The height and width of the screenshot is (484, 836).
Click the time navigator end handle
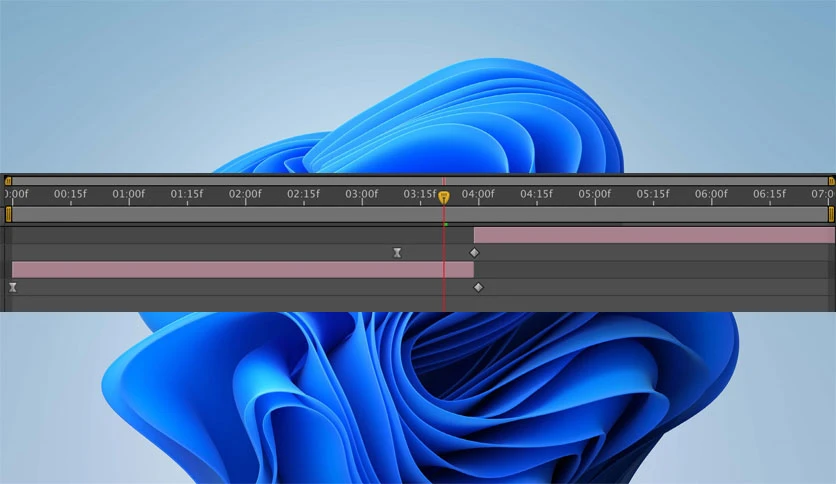[x=831, y=181]
